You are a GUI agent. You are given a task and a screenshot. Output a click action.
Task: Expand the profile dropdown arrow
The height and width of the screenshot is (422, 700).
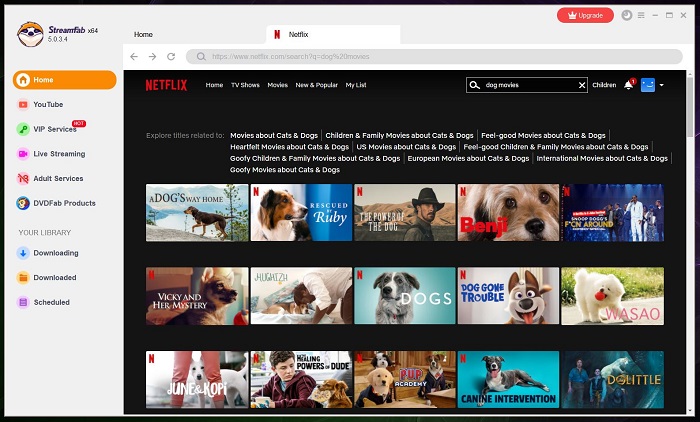point(662,85)
